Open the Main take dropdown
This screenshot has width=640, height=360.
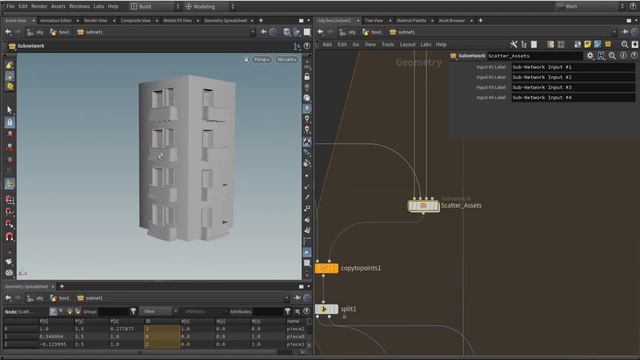pyautogui.click(x=590, y=6)
